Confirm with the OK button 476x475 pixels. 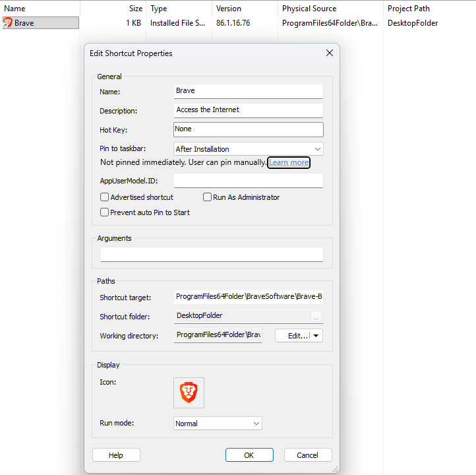pos(249,455)
